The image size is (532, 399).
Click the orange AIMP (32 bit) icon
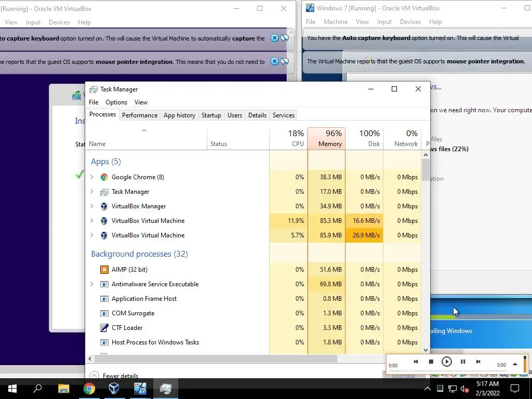[104, 270]
